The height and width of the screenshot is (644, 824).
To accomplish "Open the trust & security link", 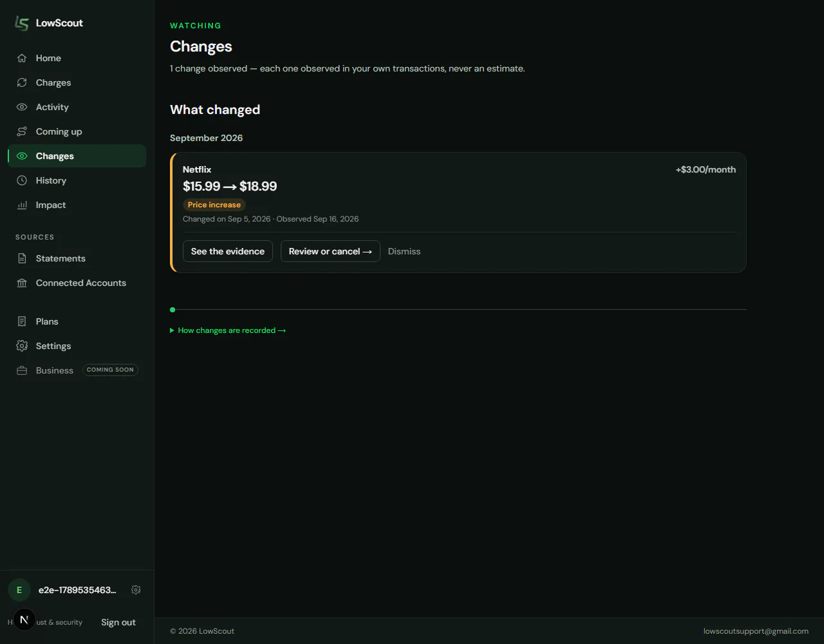I will tap(59, 622).
